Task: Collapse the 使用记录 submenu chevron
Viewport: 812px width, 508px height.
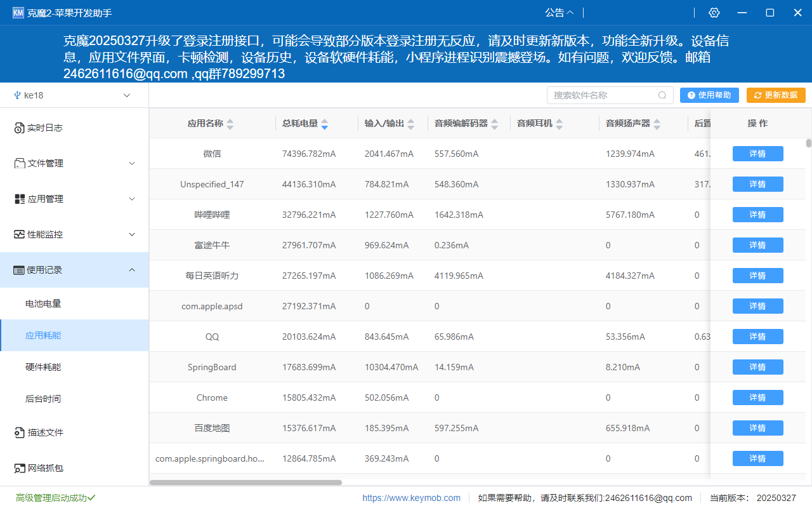Action: [x=132, y=270]
